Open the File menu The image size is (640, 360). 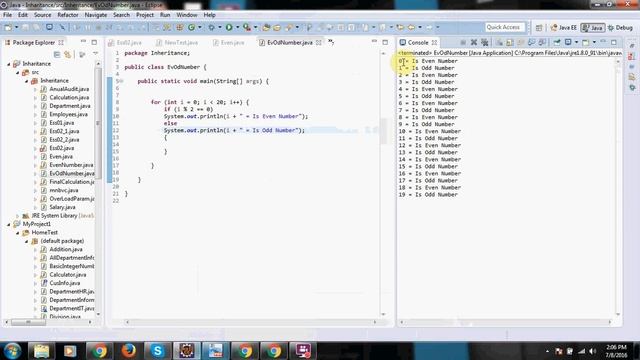click(7, 15)
